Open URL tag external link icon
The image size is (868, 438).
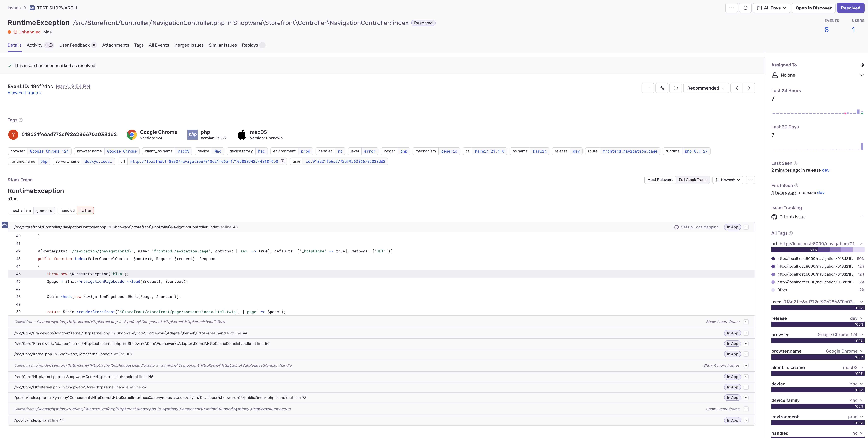tap(282, 161)
